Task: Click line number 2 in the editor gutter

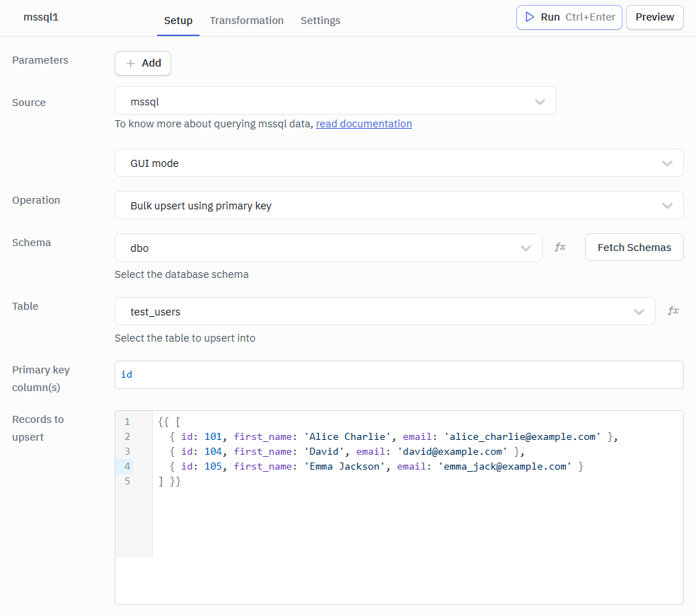Action: pyautogui.click(x=127, y=436)
